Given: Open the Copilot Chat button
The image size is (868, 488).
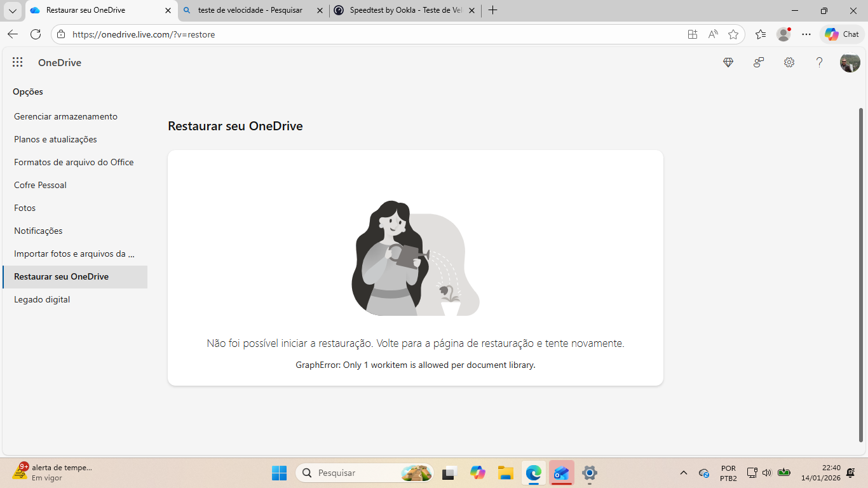Looking at the screenshot, I should tap(842, 34).
